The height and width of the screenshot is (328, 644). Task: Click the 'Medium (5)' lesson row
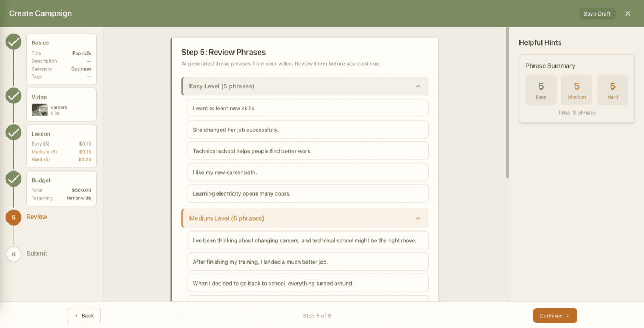coord(61,152)
